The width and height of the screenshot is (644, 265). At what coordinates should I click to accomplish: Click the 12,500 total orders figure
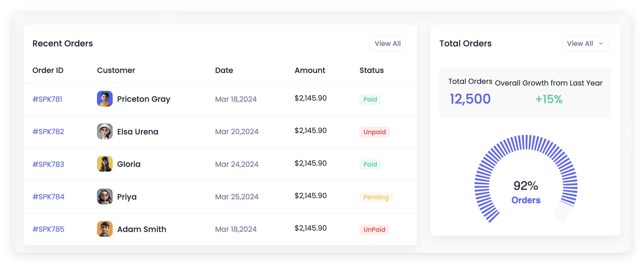(470, 99)
